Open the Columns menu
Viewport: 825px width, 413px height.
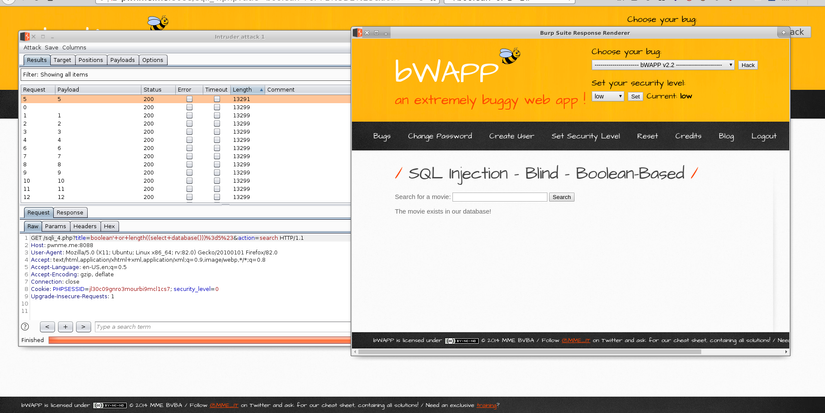[74, 47]
